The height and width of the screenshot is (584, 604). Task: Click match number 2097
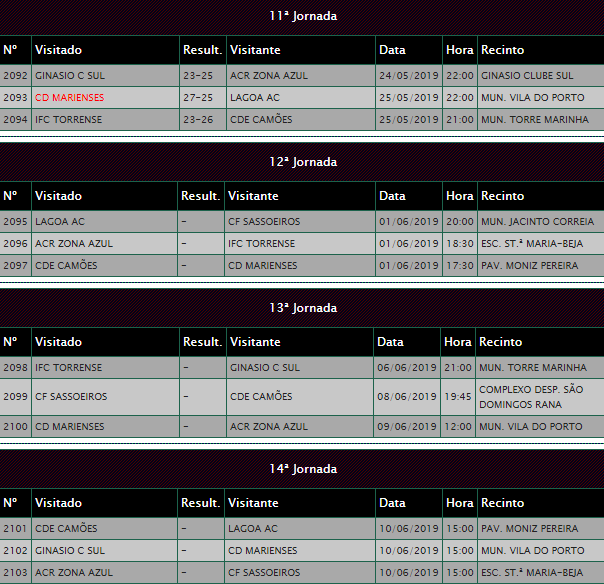tap(15, 265)
